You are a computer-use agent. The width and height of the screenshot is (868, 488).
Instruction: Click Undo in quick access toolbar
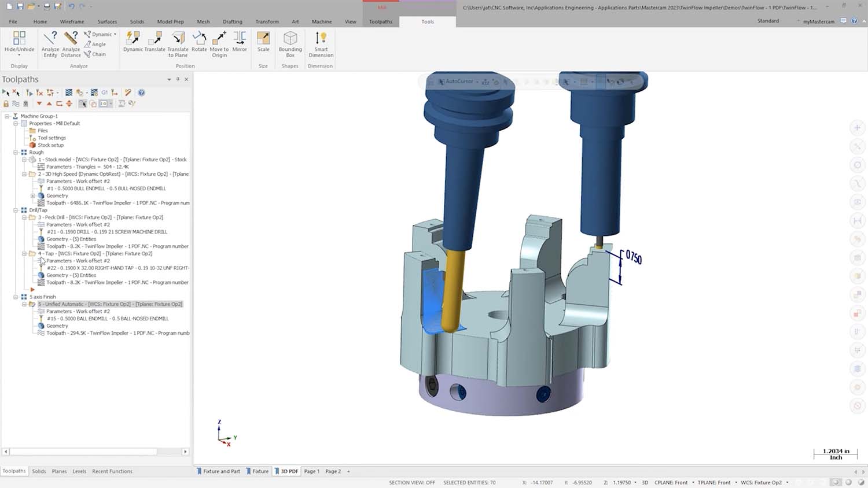pos(72,6)
